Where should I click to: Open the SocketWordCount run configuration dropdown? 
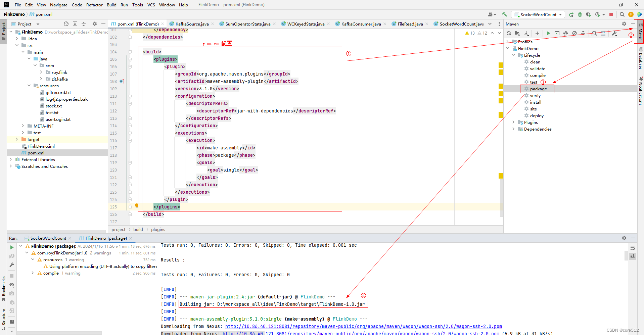(538, 14)
